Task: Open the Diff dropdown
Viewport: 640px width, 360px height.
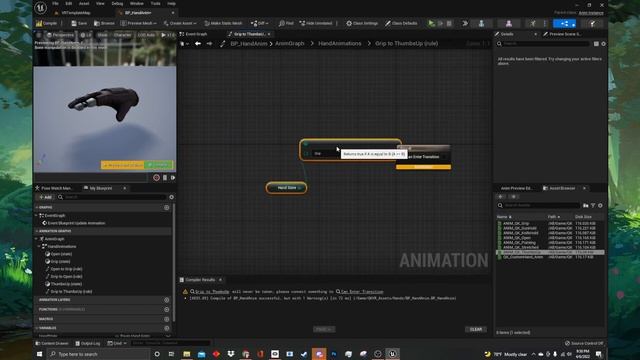Action: [x=260, y=24]
